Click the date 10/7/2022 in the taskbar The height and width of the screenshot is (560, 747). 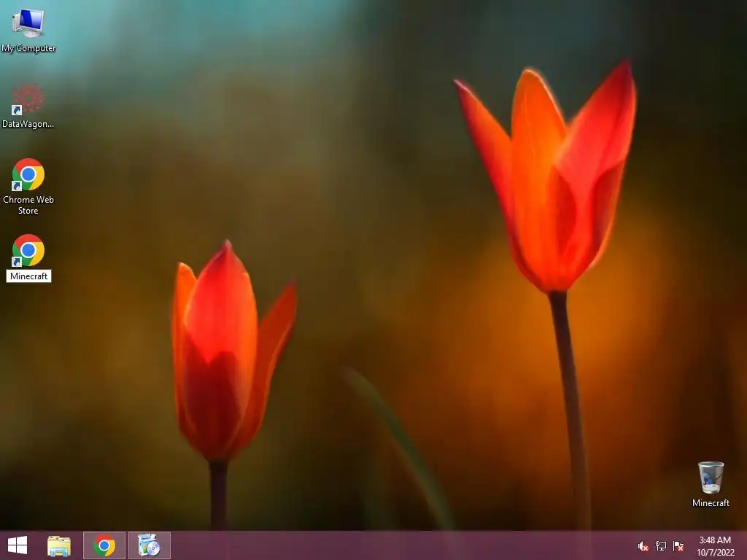pyautogui.click(x=716, y=553)
